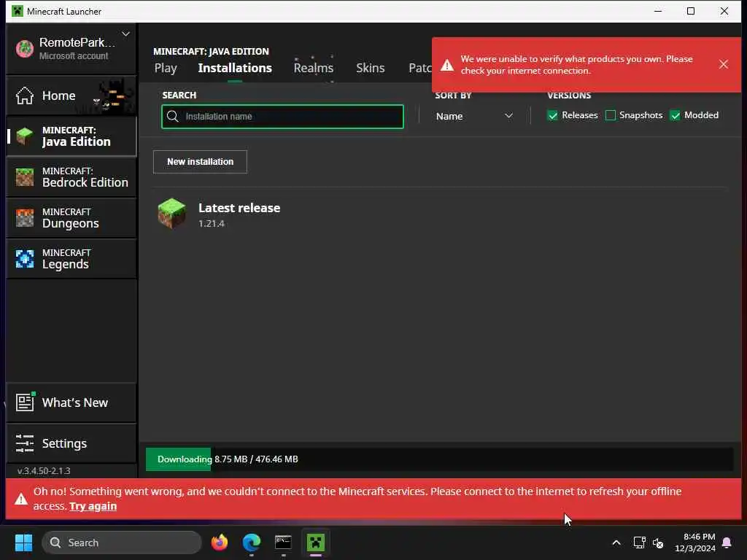Open Minecraft Legends in sidebar
The image size is (747, 560).
point(71,259)
